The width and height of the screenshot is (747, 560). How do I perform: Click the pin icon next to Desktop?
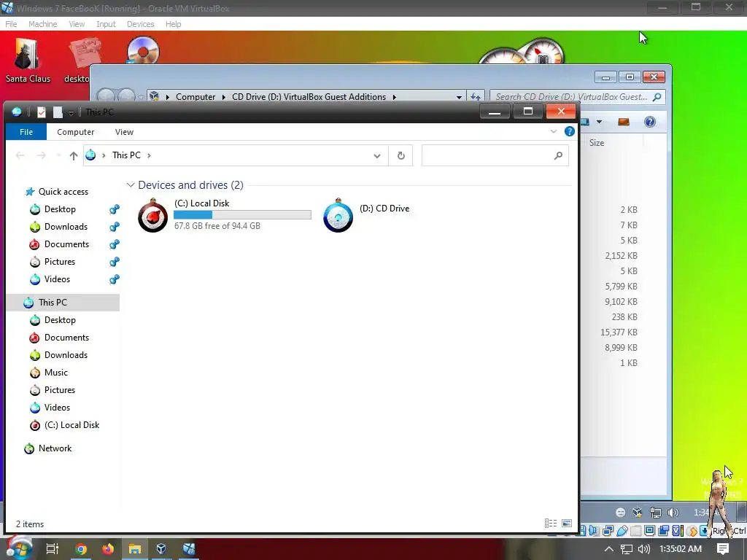115,209
